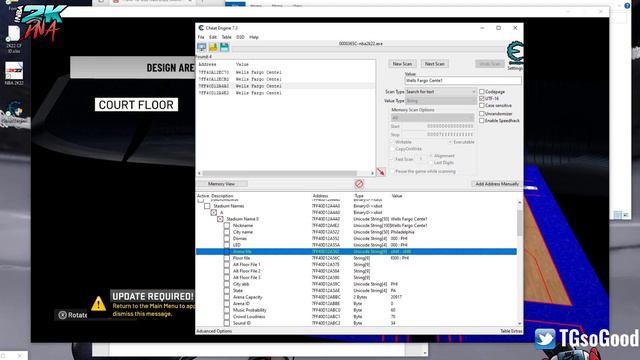Activate the City name entry checkbox

click(227, 232)
